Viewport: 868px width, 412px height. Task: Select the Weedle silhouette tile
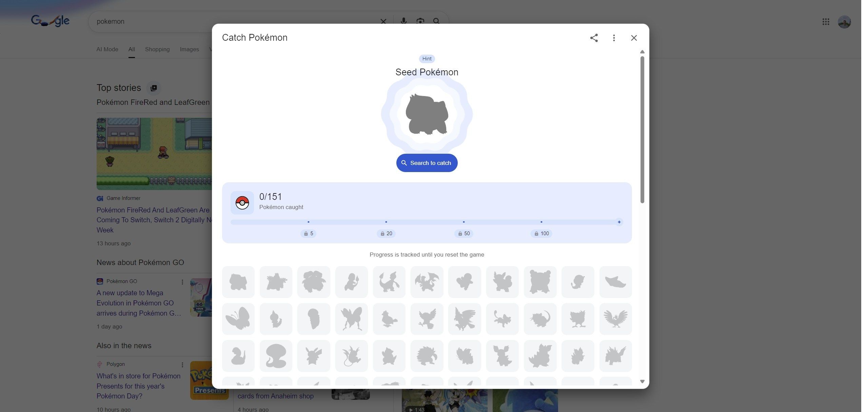point(276,319)
